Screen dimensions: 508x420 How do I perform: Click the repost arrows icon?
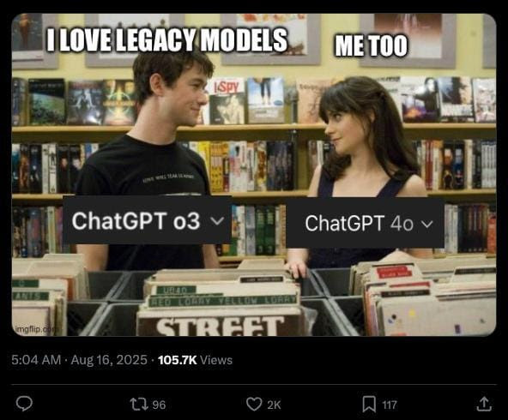[139, 405]
